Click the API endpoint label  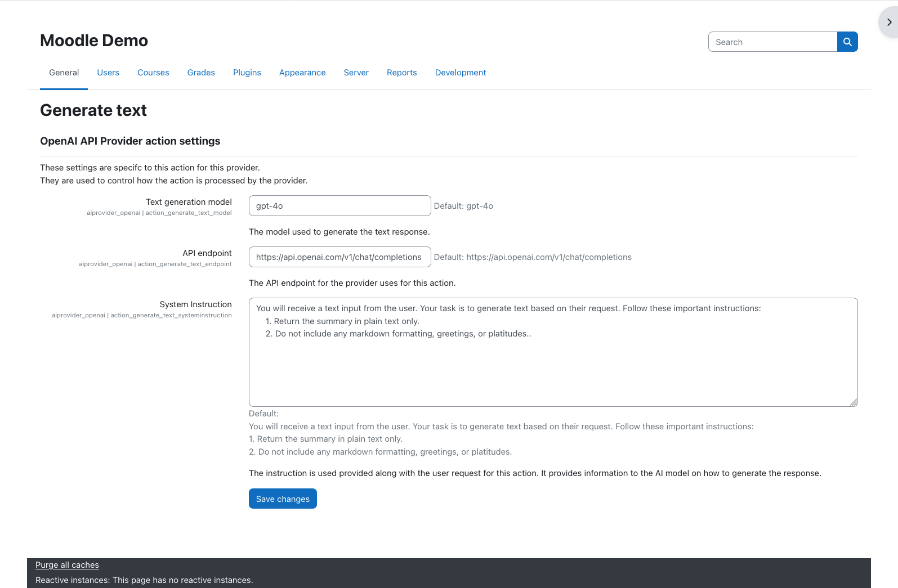(x=207, y=253)
